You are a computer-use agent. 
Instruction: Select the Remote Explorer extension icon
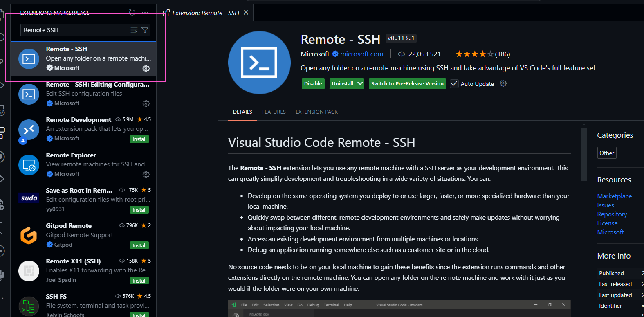pyautogui.click(x=29, y=165)
